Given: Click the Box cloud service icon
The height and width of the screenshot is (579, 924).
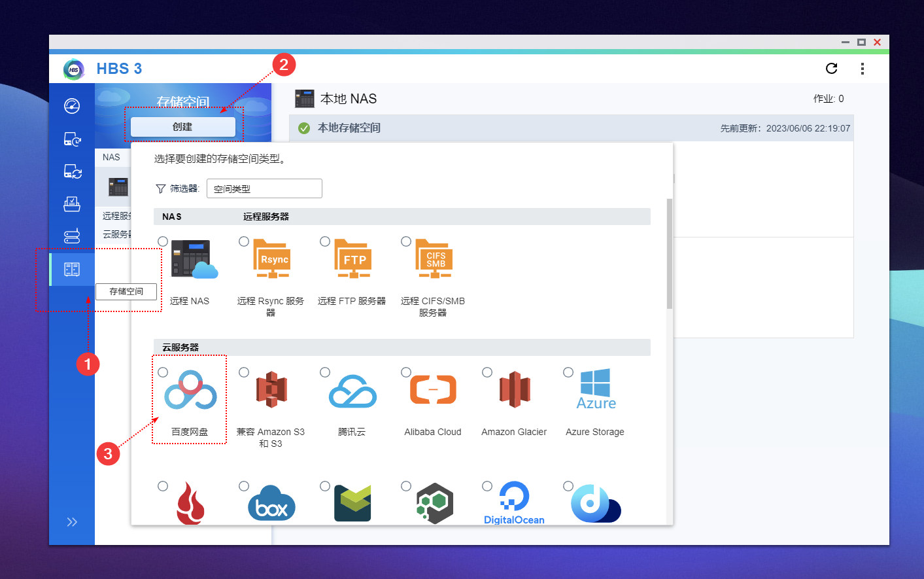Looking at the screenshot, I should tap(271, 504).
